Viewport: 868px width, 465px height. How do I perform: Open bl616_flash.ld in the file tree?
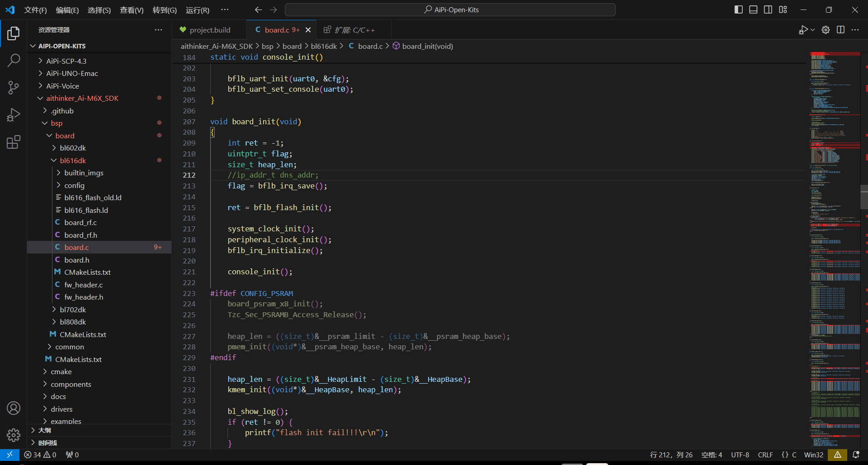(86, 210)
